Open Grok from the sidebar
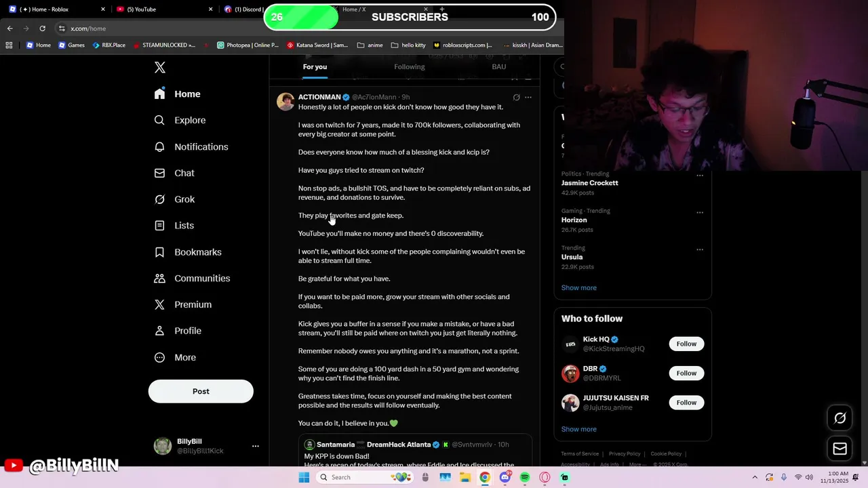This screenshot has width=868, height=488. pos(174,199)
